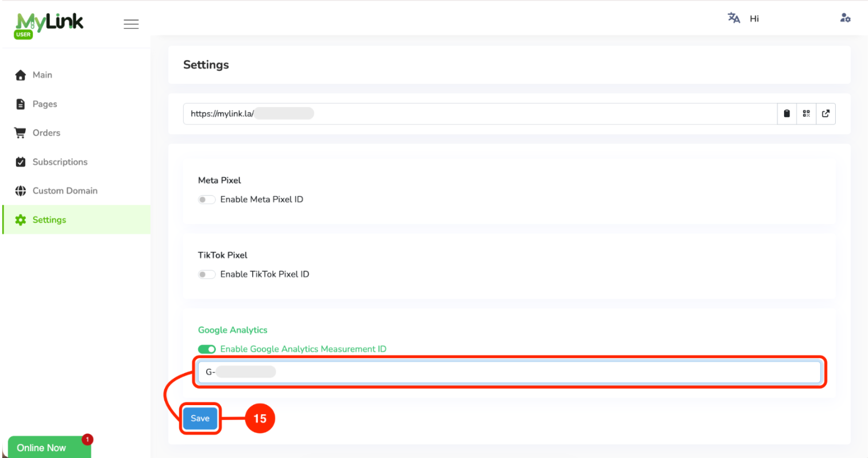Click the Custom Domain globe icon
Image resolution: width=868 pixels, height=458 pixels.
tap(21, 191)
